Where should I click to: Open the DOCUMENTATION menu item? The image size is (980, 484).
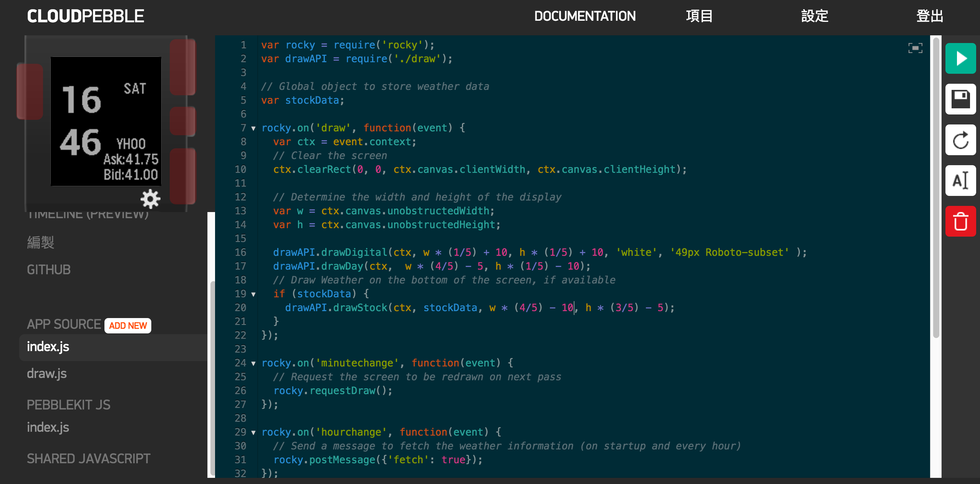click(585, 16)
